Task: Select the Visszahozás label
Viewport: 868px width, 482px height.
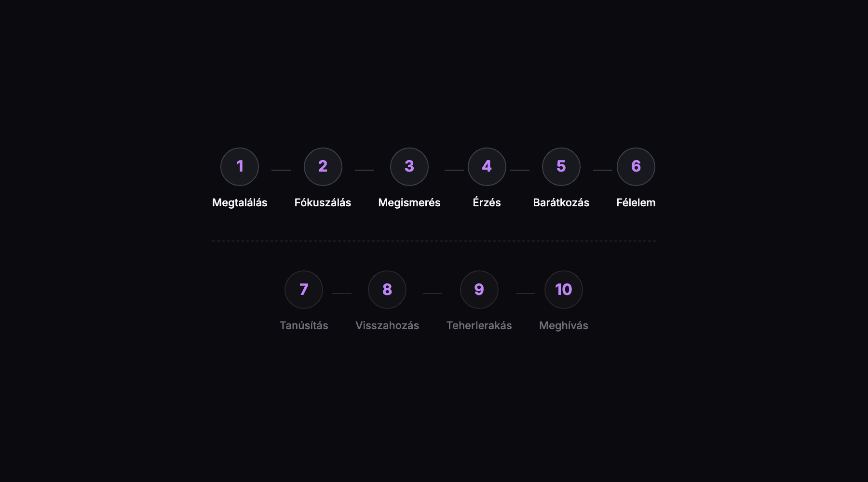Action: (x=387, y=326)
